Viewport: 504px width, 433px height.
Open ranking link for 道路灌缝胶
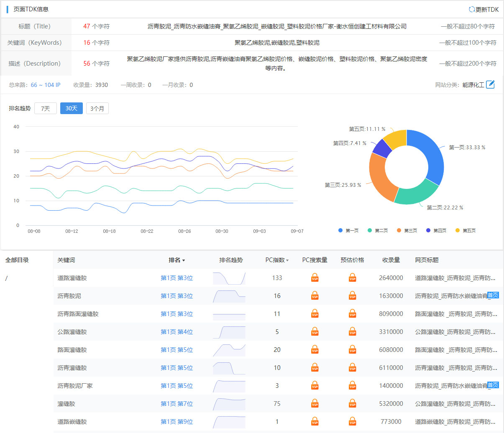coord(177,278)
